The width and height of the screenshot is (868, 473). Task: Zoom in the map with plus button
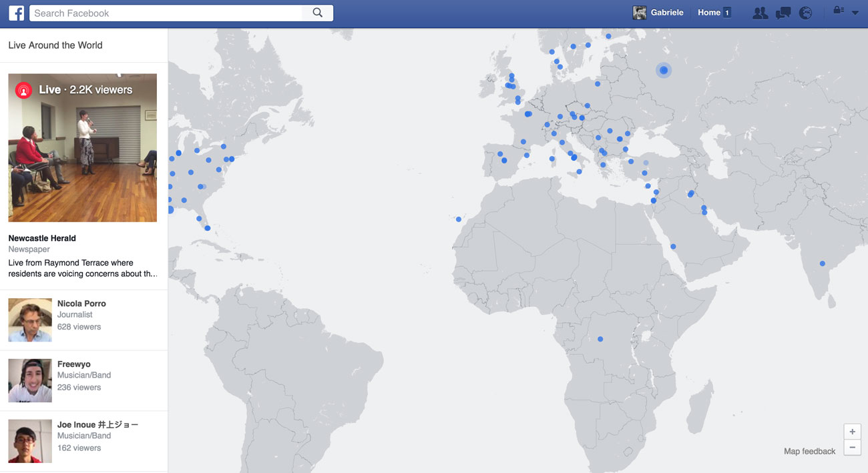(852, 432)
